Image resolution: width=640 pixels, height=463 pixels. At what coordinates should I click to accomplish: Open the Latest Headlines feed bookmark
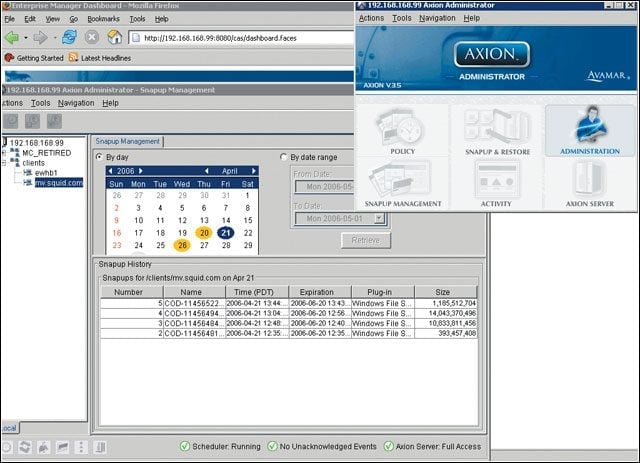click(100, 58)
